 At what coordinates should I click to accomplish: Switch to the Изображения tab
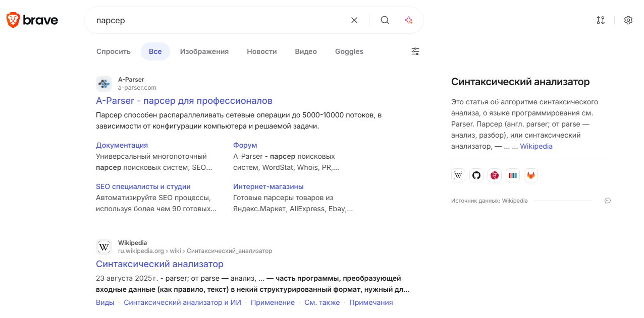204,51
